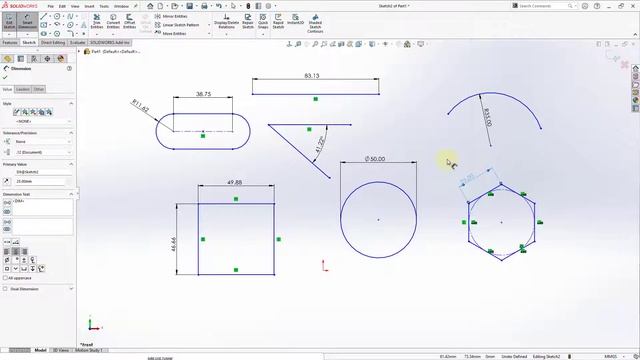Toggle right justify text button
This screenshot has height=360, width=640.
[24, 251]
